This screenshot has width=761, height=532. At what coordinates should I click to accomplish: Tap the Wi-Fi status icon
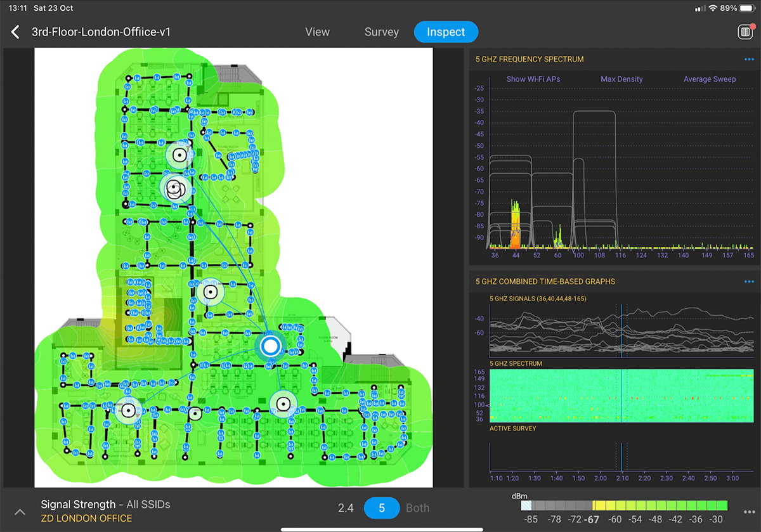click(x=712, y=8)
